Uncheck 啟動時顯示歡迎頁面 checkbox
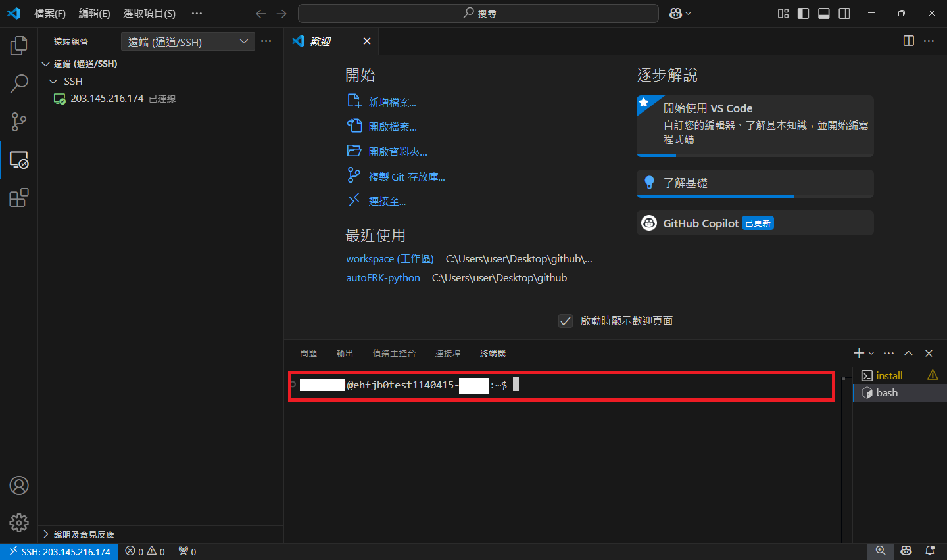This screenshot has height=560, width=947. tap(566, 321)
